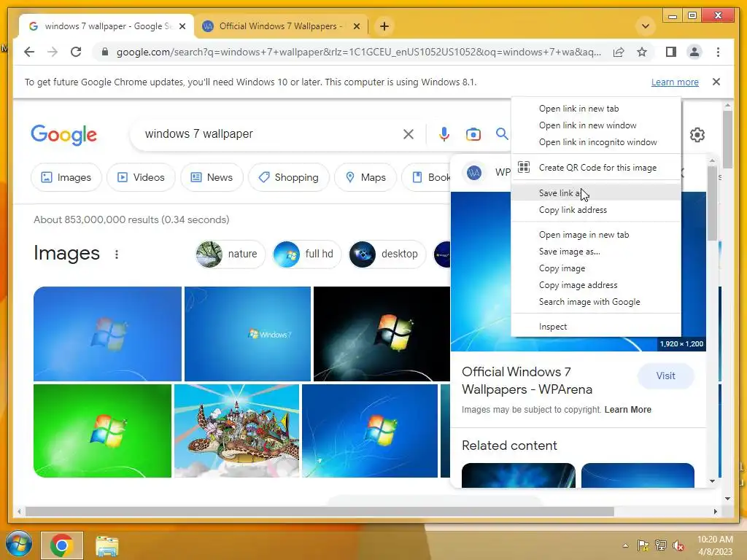The image size is (747, 560).
Task: Close the windows 7 wallpaper Google tab
Action: click(182, 26)
